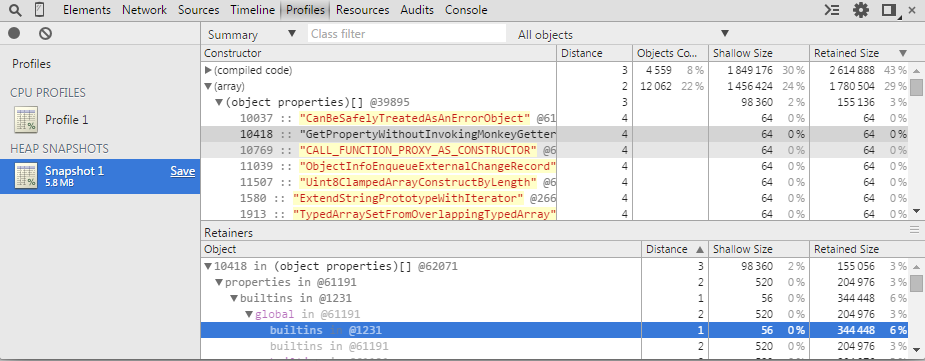Select the GetPropertyWithoutInvokingMonkeyGetter row

click(555, 134)
